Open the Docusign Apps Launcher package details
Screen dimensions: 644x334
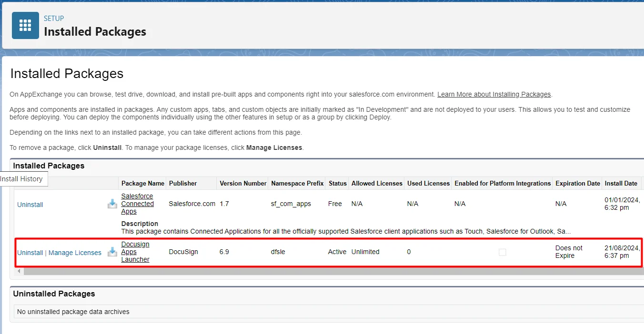point(135,252)
